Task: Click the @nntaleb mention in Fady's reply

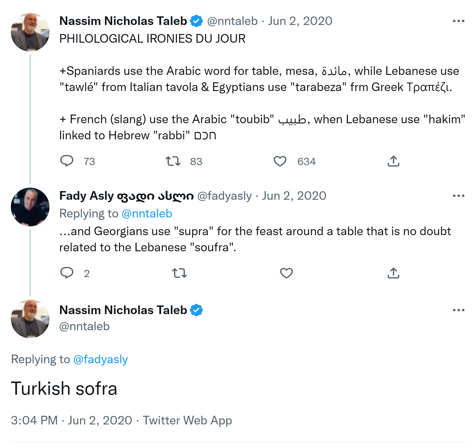Action: click(147, 213)
